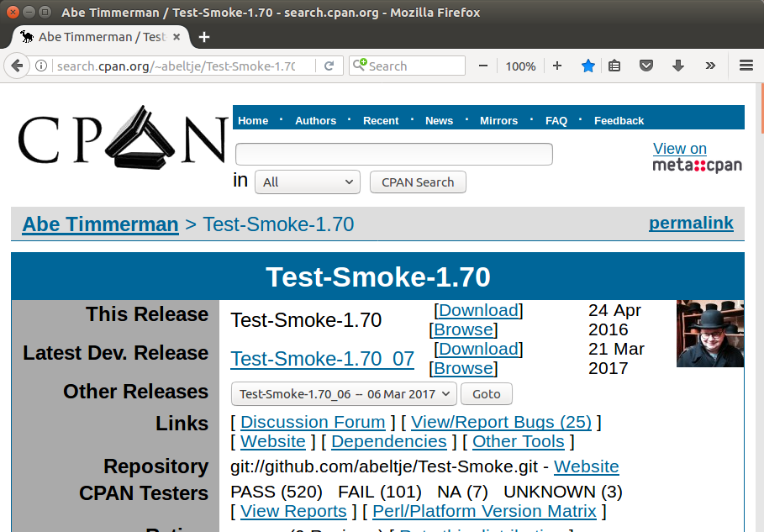Image resolution: width=764 pixels, height=532 pixels.
Task: Open the Other Releases version dropdown
Action: point(344,393)
